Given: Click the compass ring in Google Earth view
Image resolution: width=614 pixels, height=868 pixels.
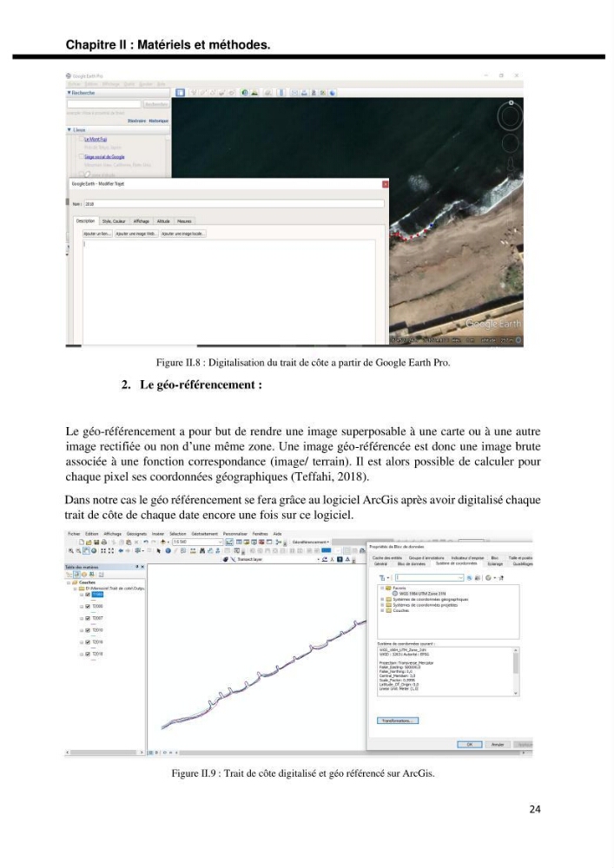Looking at the screenshot, I should tap(510, 117).
